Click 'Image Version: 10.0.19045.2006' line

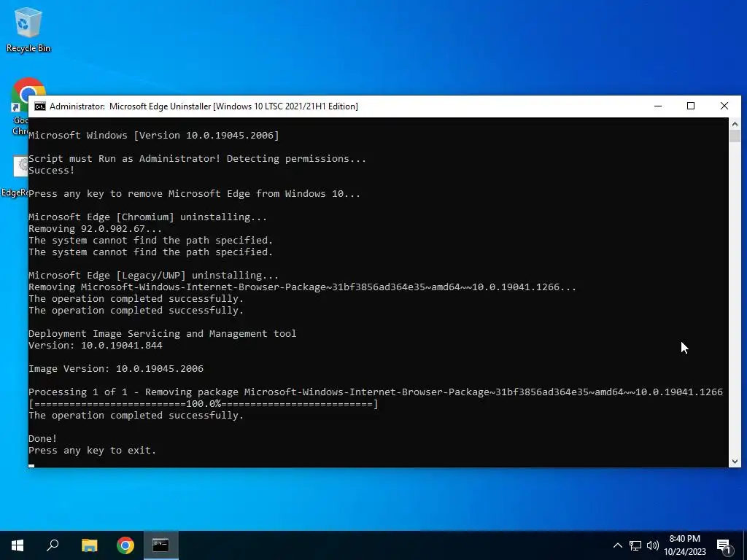click(116, 368)
